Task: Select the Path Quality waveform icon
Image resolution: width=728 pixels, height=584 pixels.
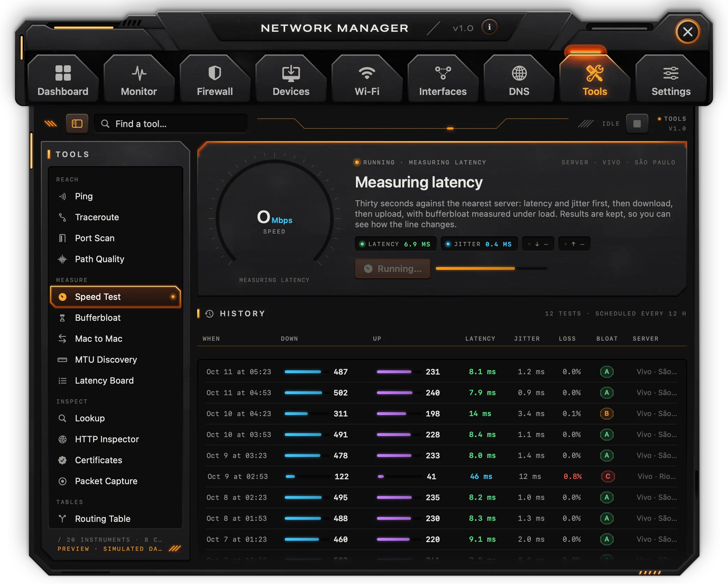Action: [62, 259]
